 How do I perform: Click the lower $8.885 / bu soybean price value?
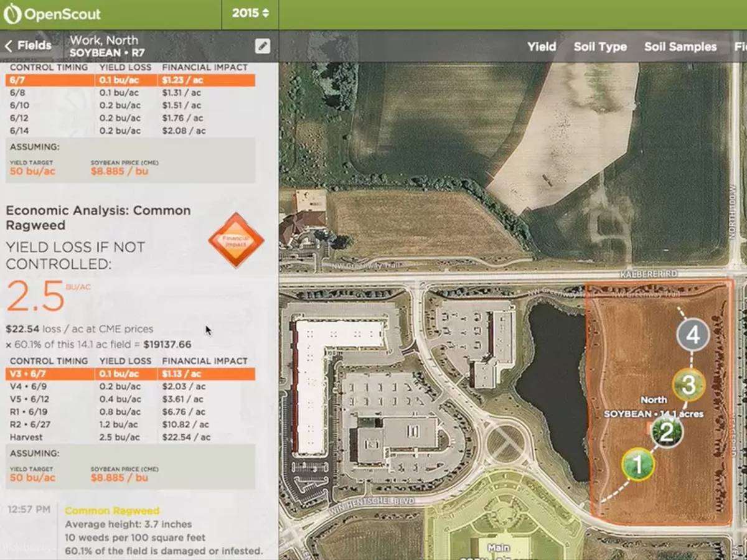[x=120, y=477]
